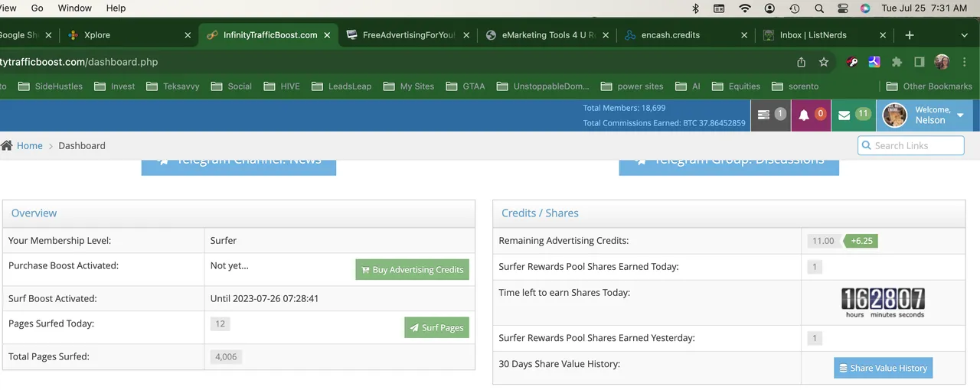Viewport: 980px width, 390px height.
Task: Open the Social bookmarks folder
Action: (x=231, y=86)
